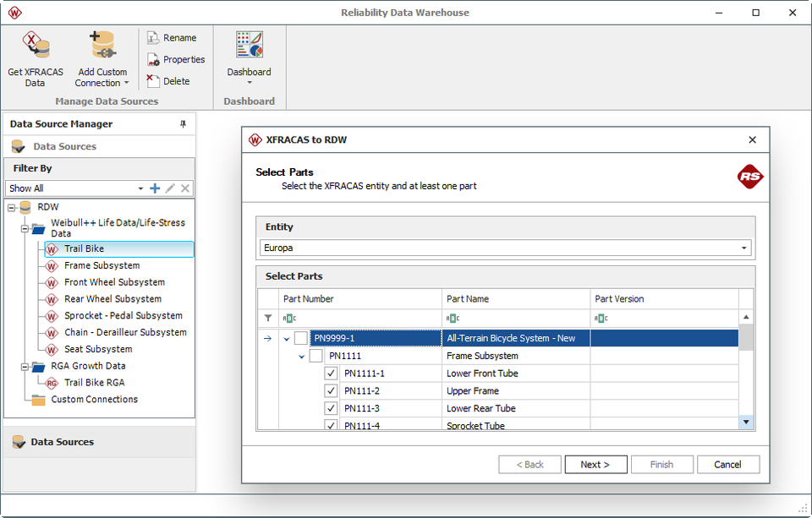Collapse the PN9999-1 part row
The width and height of the screenshot is (812, 518).
(287, 339)
